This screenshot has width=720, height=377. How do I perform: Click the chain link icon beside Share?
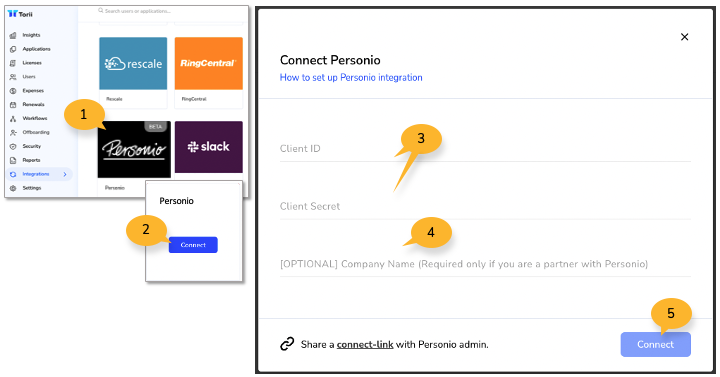coord(287,344)
